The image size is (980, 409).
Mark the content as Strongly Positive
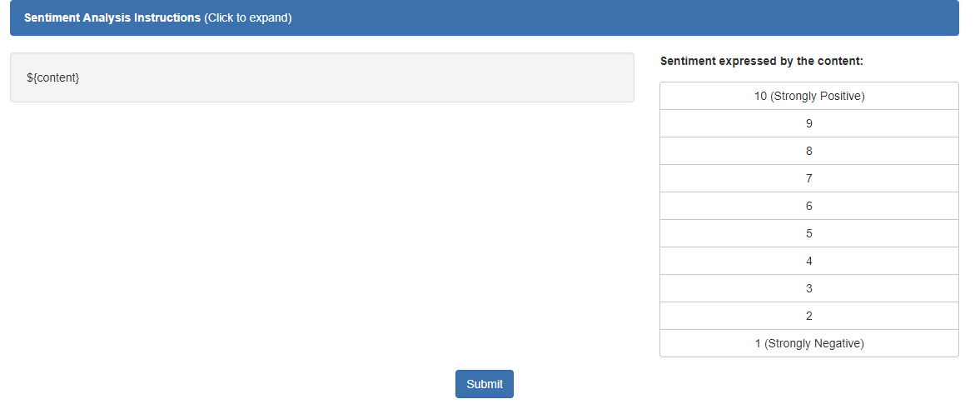808,96
